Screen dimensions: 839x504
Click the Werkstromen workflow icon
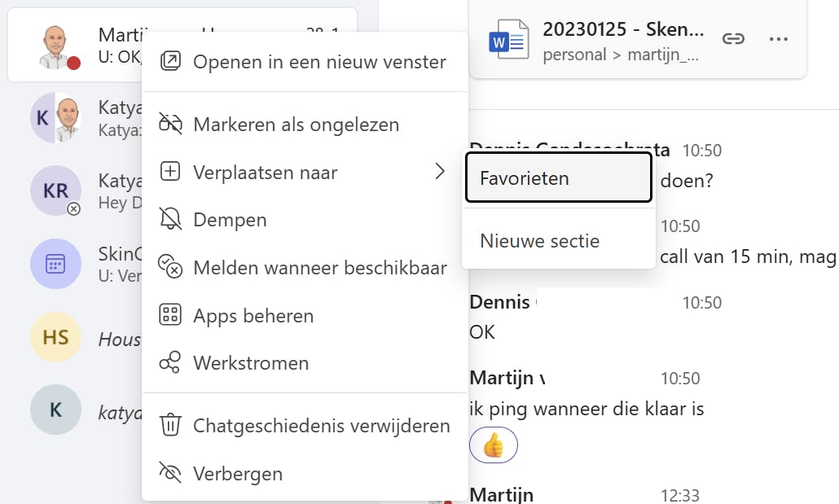click(170, 362)
